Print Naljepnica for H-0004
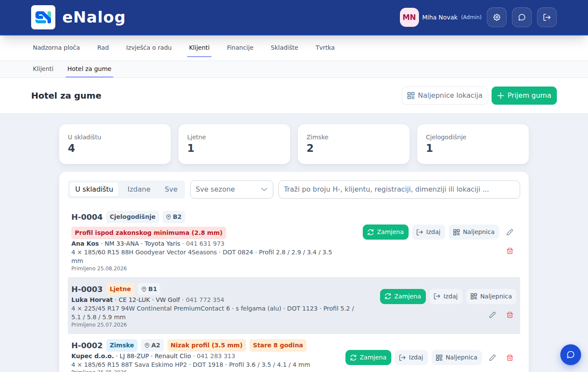Image resolution: width=588 pixels, height=372 pixels. 474,232
